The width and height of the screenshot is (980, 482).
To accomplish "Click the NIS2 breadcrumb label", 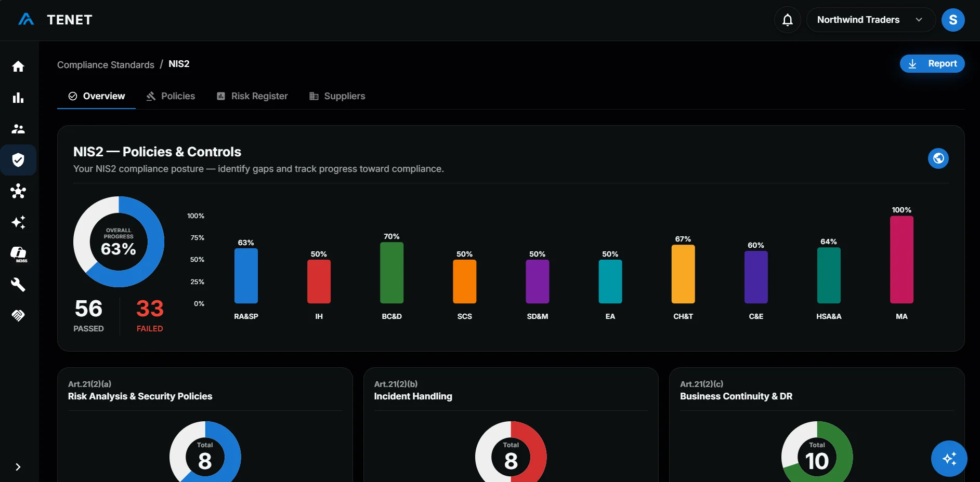I will 179,64.
